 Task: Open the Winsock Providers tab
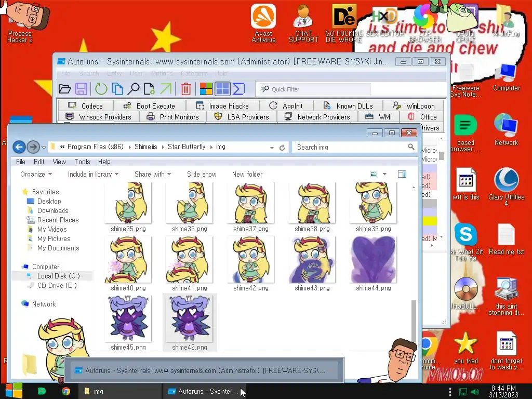98,117
